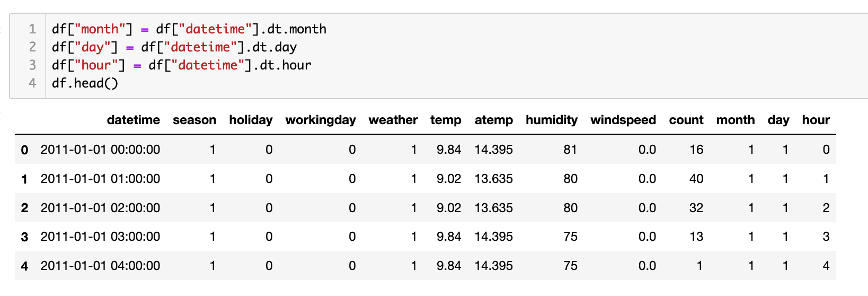
Task: Click line 1 of the code cell
Action: [189, 29]
